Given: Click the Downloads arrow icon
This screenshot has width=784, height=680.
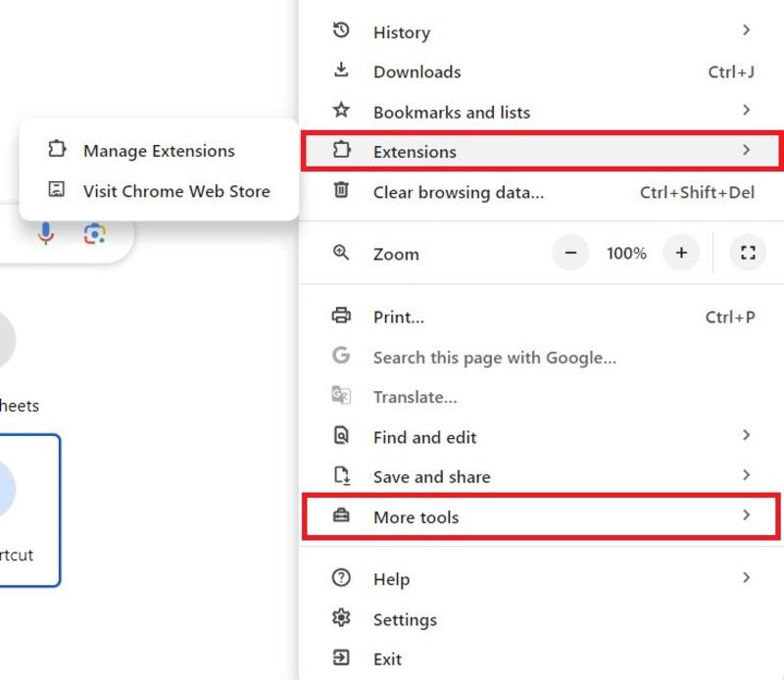Looking at the screenshot, I should [341, 70].
